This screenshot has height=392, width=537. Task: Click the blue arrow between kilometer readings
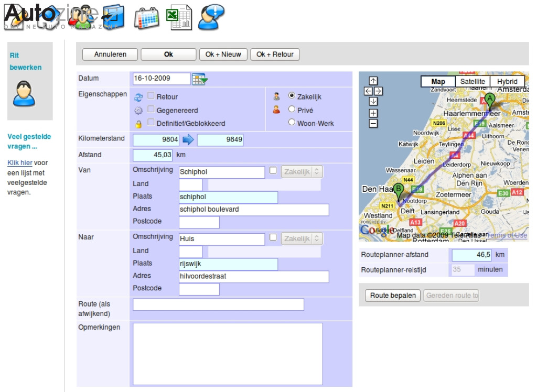click(188, 139)
